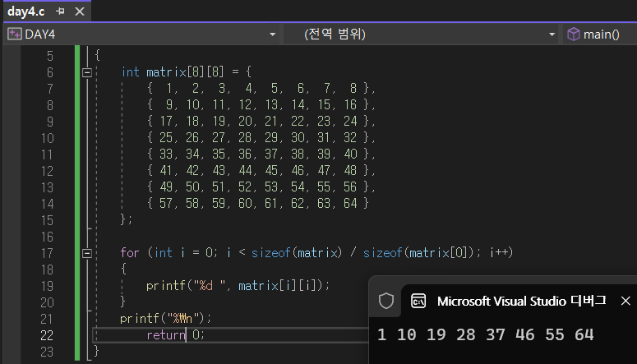Image resolution: width=637 pixels, height=364 pixels.
Task: Click the row starting with 49, 50, 51
Action: click(261, 187)
